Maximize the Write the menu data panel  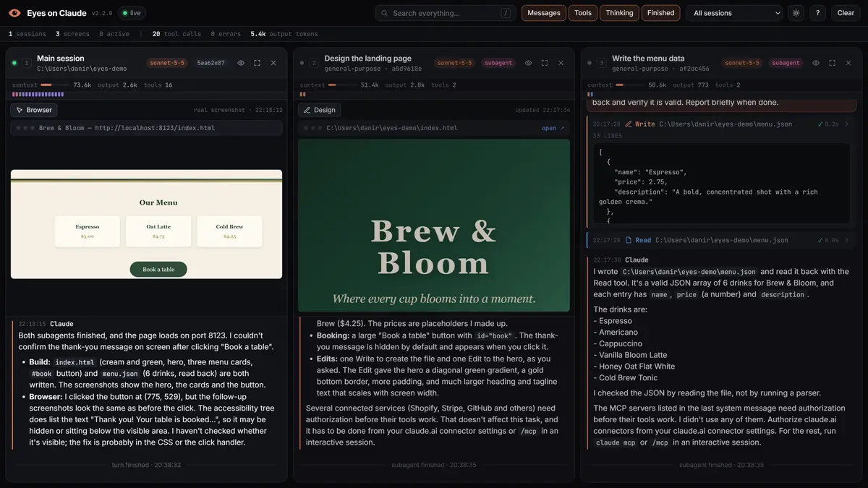[832, 63]
